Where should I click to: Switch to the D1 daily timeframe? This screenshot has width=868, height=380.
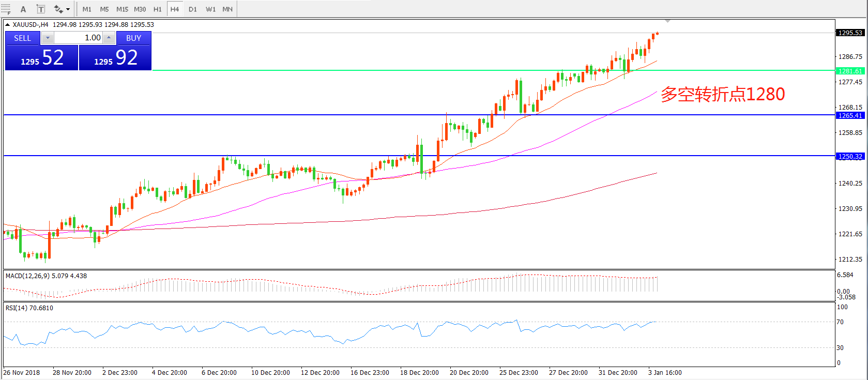pos(192,9)
